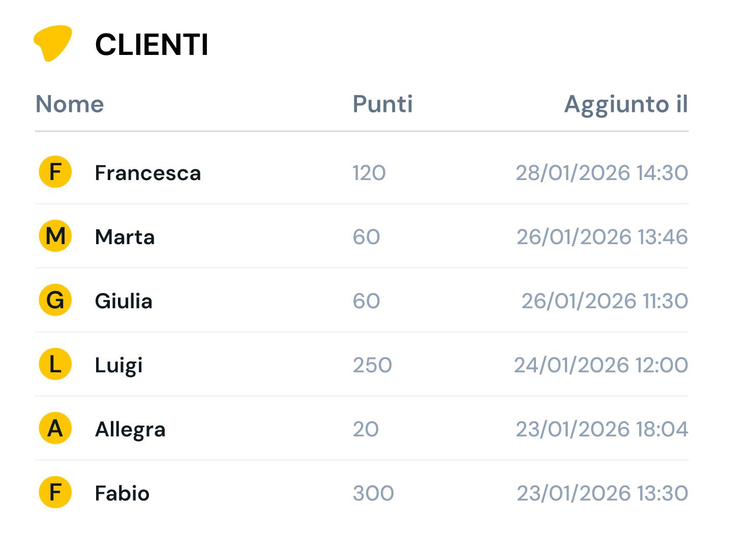The width and height of the screenshot is (749, 560).
Task: Click Allegra's yellow A avatar
Action: click(x=55, y=428)
